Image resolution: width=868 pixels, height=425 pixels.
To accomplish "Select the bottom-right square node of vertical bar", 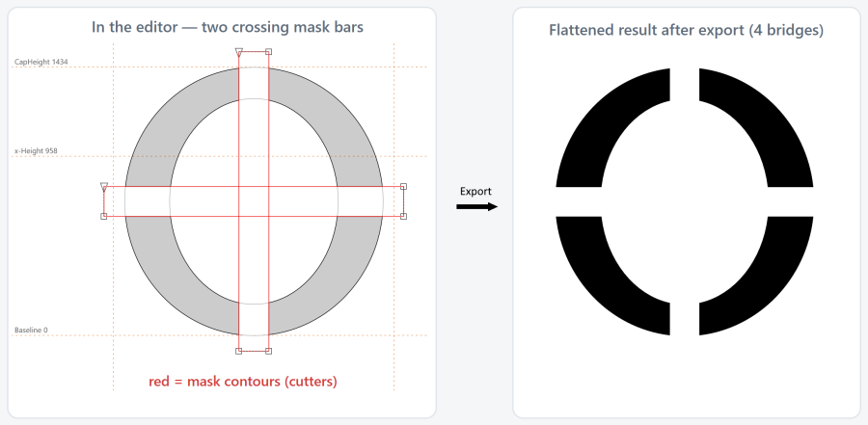I will coord(268,351).
